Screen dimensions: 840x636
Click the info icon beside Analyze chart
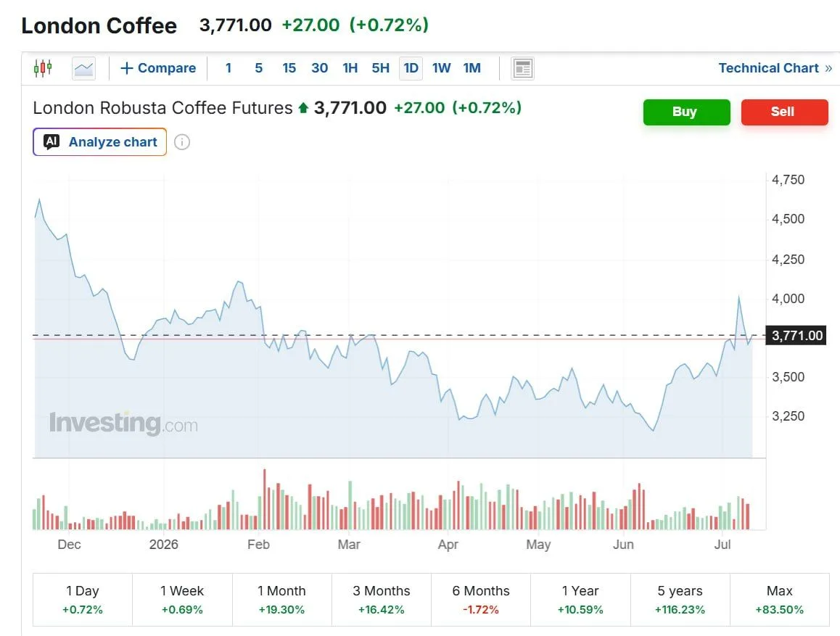[182, 142]
